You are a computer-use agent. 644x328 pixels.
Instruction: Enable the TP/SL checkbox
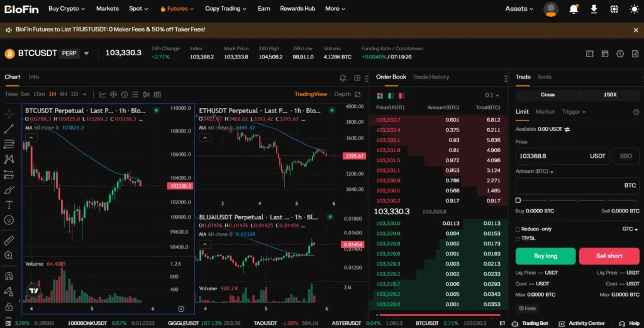[518, 239]
